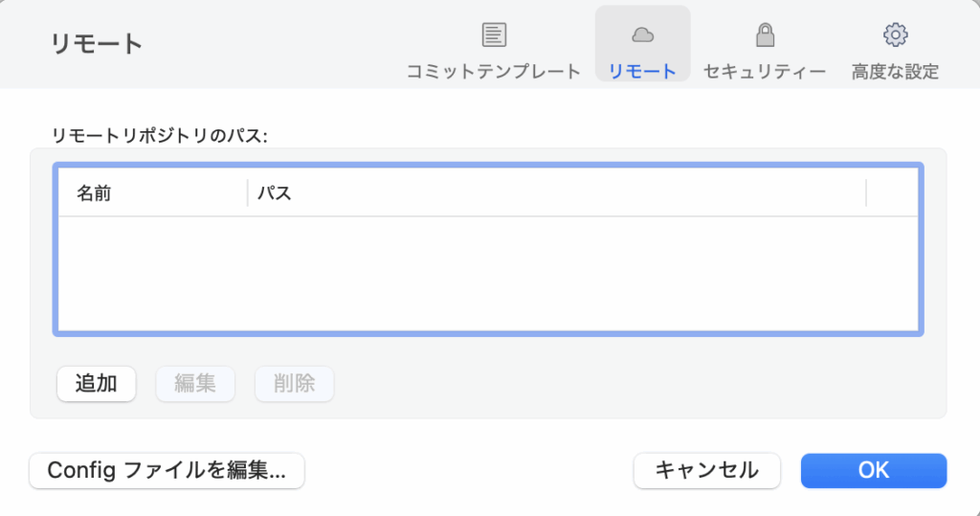
Task: Open the gear icon for 高度な設定
Action: 895,35
